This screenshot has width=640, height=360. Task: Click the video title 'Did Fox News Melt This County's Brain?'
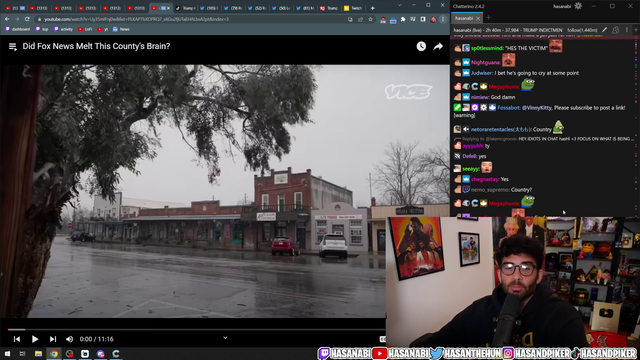(x=96, y=46)
